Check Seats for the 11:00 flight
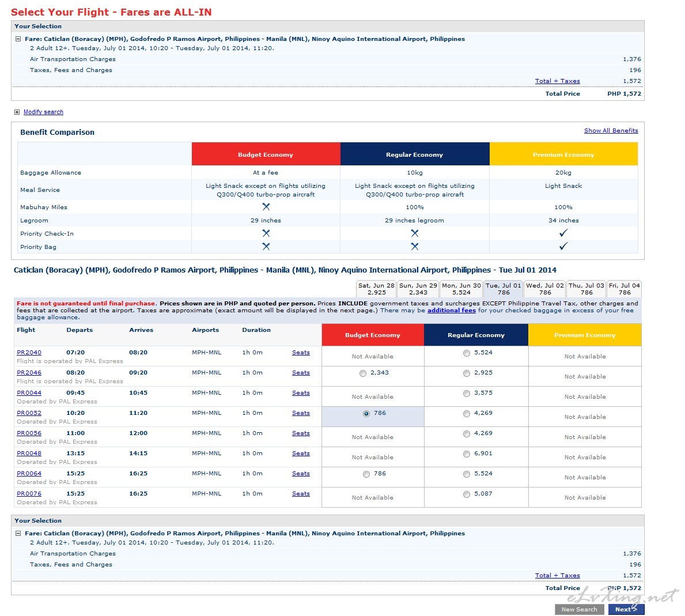The image size is (685, 616). click(301, 433)
